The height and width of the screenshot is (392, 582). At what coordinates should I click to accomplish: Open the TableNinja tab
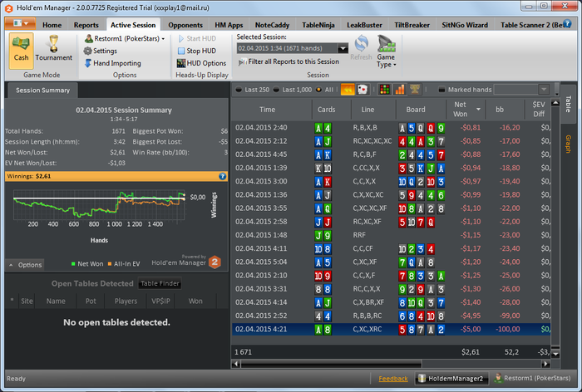pyautogui.click(x=318, y=25)
